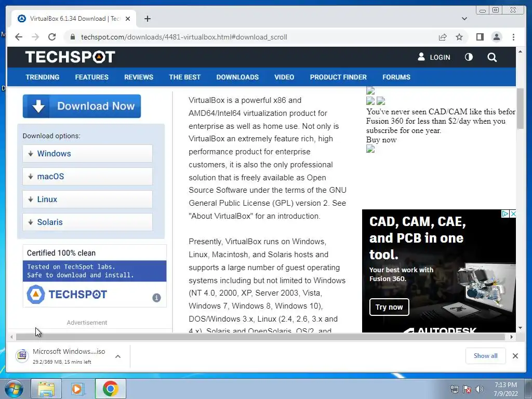Viewport: 532px width, 399px height.
Task: Click the address bar URL
Action: click(184, 37)
